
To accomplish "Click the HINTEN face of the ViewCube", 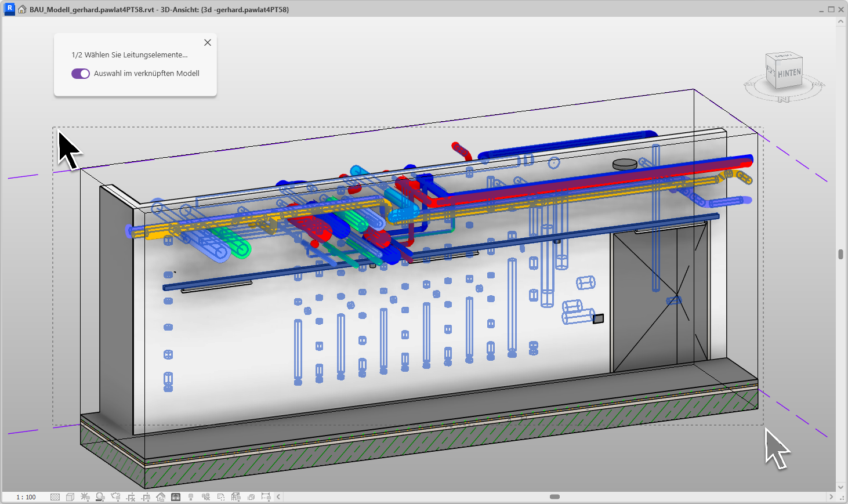I will (788, 72).
